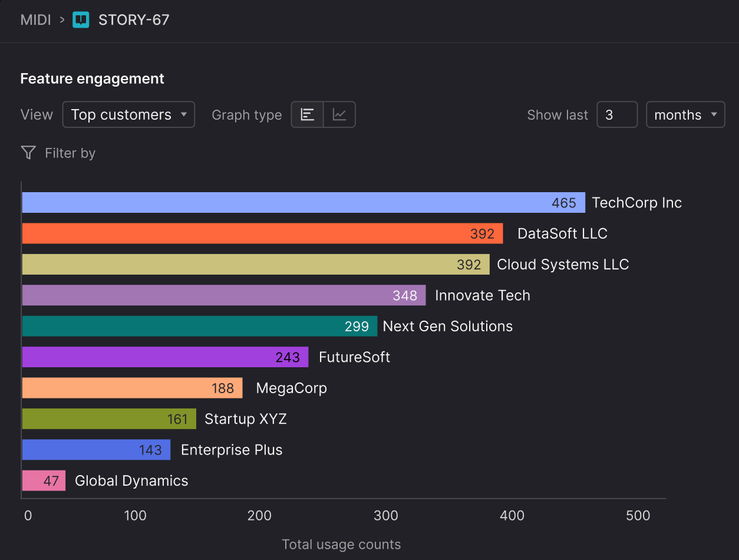Image resolution: width=739 pixels, height=560 pixels.
Task: Click the Graph type label
Action: click(247, 115)
